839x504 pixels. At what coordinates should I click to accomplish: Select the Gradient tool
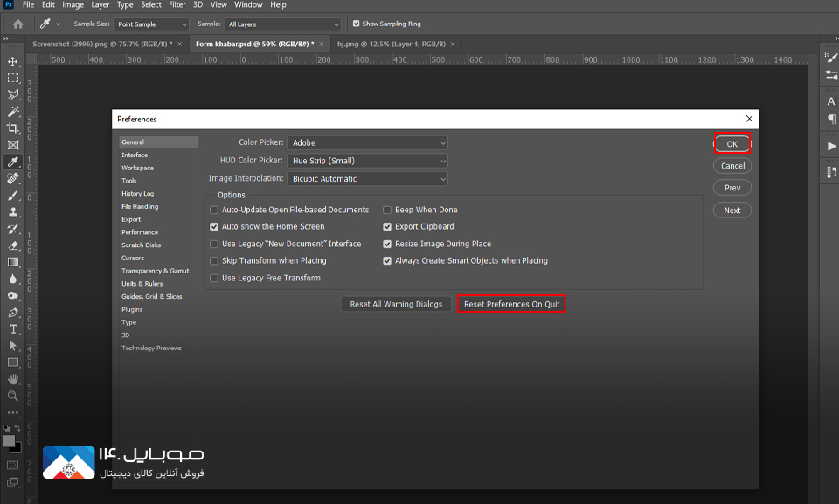(x=13, y=262)
